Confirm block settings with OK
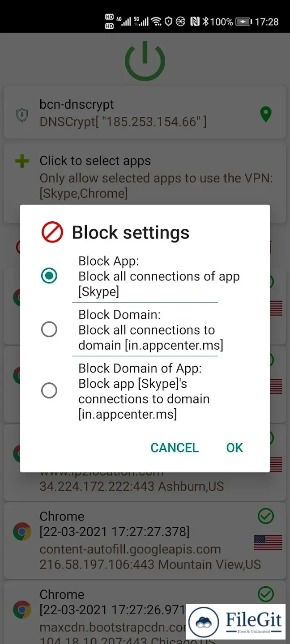 coord(235,448)
